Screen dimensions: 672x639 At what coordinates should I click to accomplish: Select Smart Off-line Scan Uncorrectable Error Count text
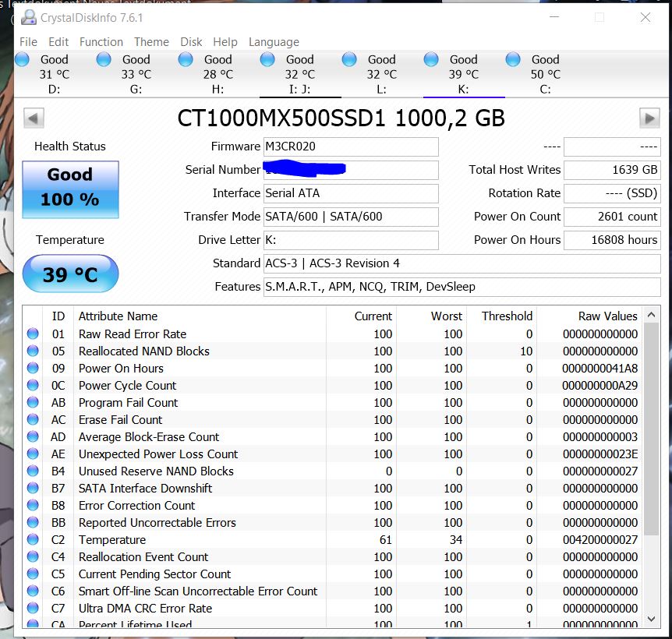click(198, 591)
